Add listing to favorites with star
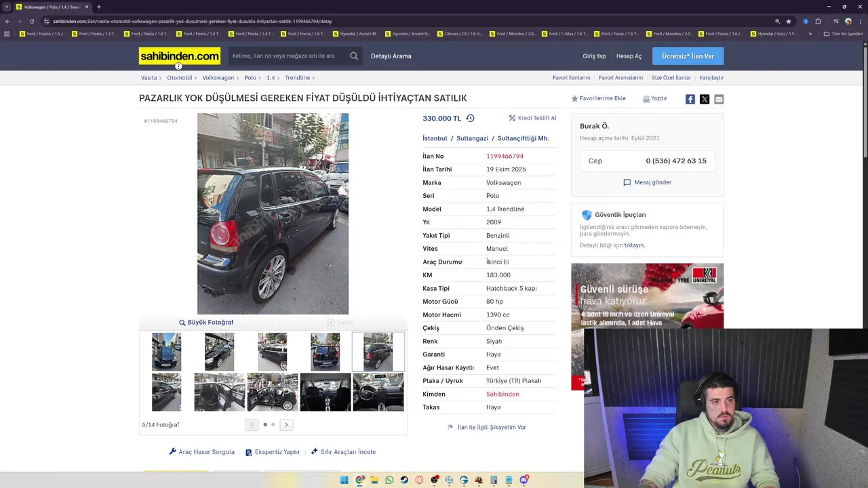 pyautogui.click(x=598, y=98)
